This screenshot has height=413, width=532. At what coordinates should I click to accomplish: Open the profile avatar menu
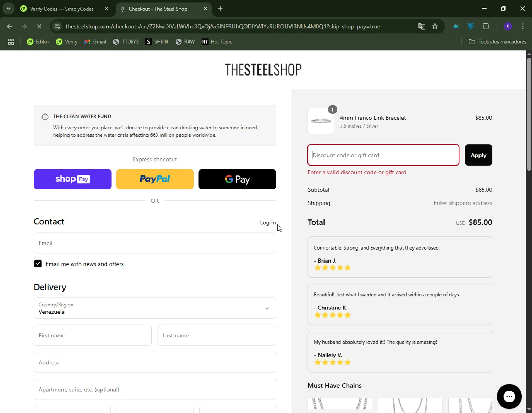(508, 26)
